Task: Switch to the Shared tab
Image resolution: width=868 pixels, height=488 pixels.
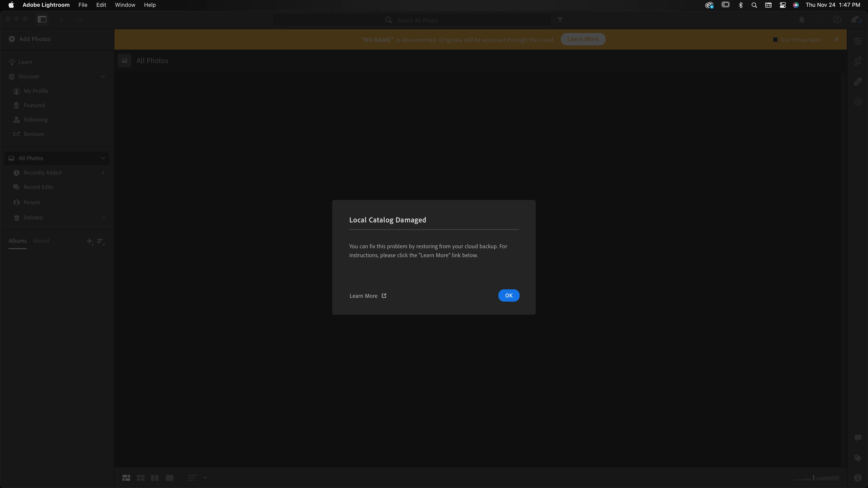Action: [41, 241]
